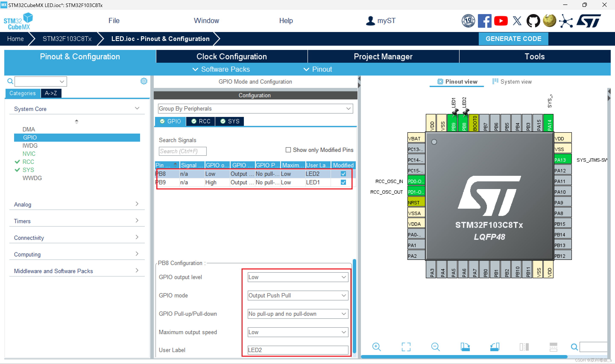The height and width of the screenshot is (364, 615).
Task: Select the RCC peripheral tab
Action: point(201,121)
